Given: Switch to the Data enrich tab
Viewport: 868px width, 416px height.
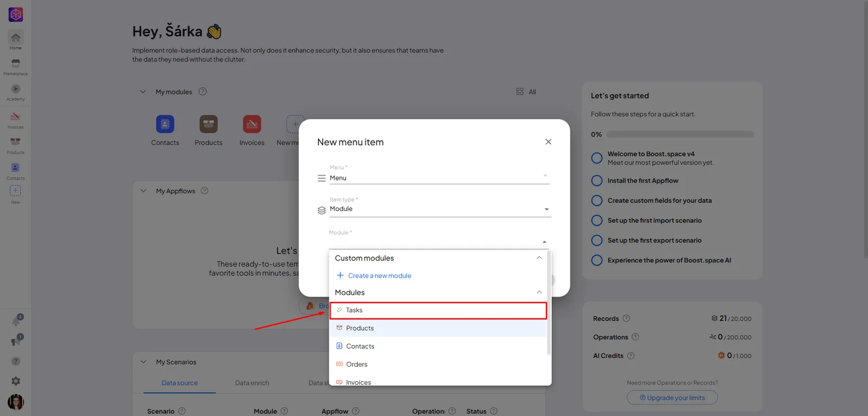Looking at the screenshot, I should point(252,383).
